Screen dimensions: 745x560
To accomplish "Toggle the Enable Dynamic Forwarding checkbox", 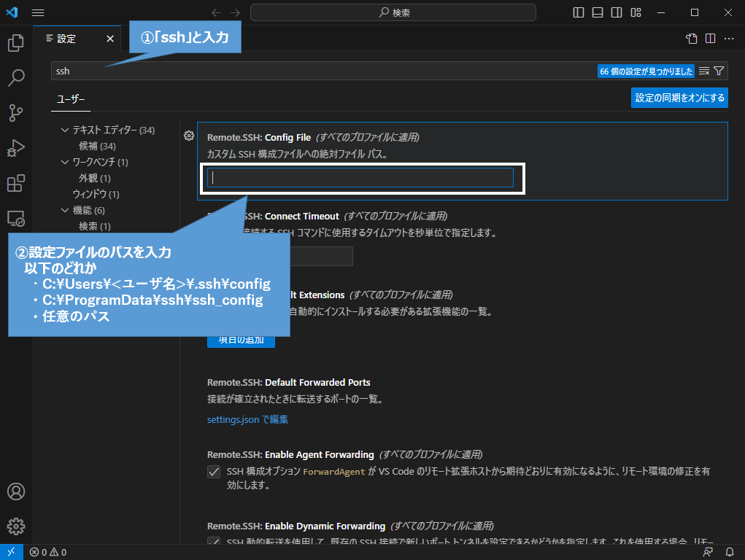I will click(213, 542).
